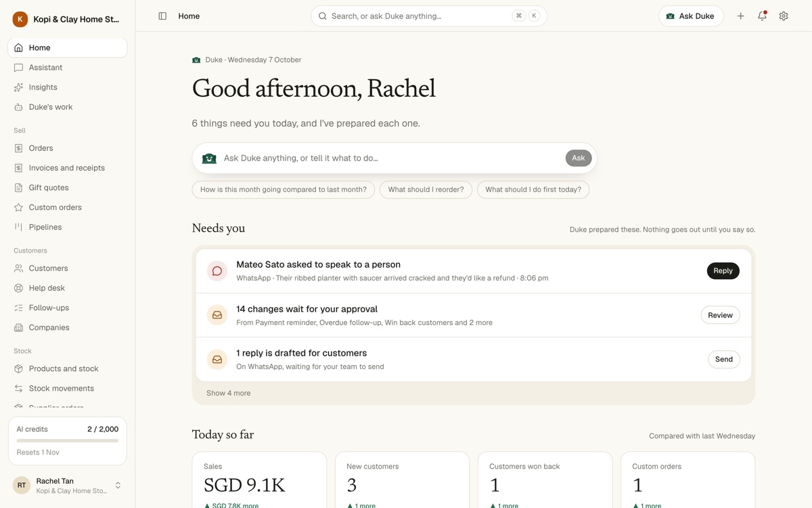This screenshot has width=812, height=508.
Task: Click the Insights sparkle icon
Action: click(x=19, y=87)
